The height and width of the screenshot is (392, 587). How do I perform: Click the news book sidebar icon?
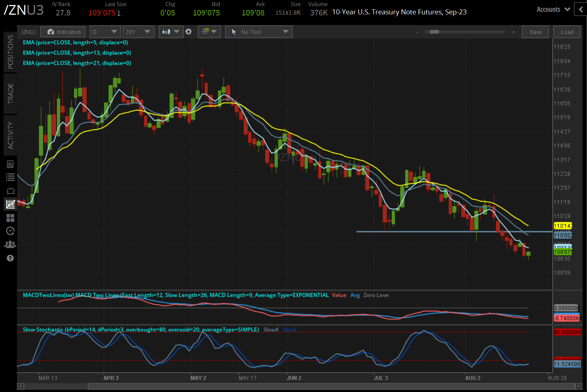tap(10, 164)
